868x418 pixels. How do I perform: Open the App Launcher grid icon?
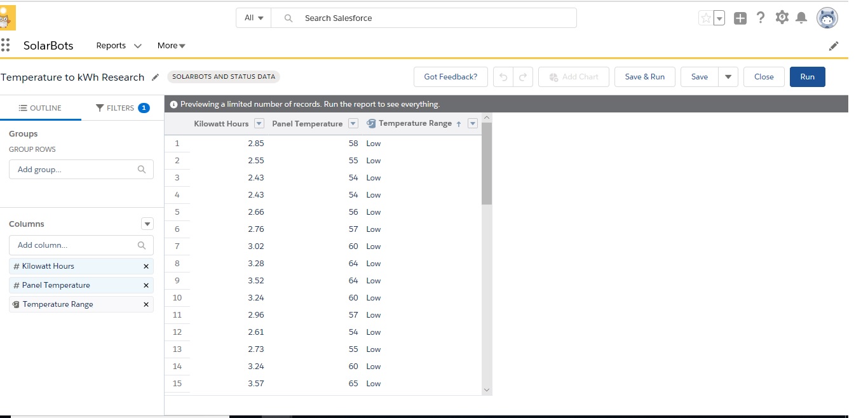coord(6,45)
